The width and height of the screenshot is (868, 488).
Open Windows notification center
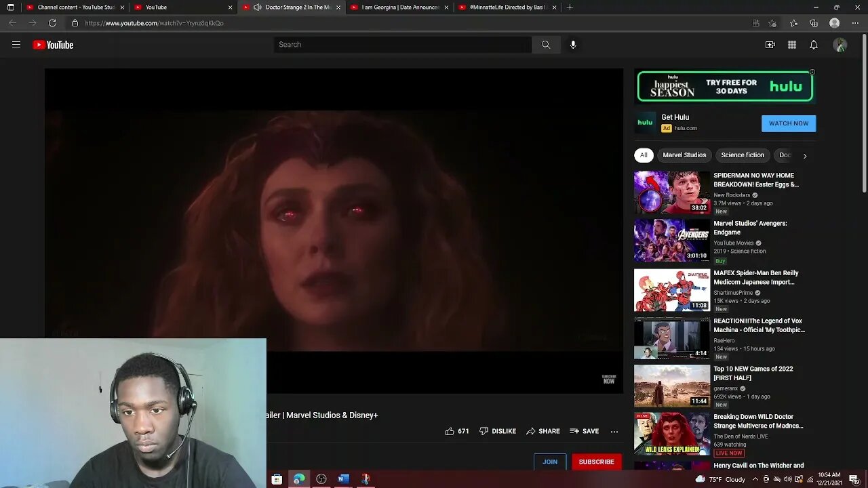(x=854, y=479)
